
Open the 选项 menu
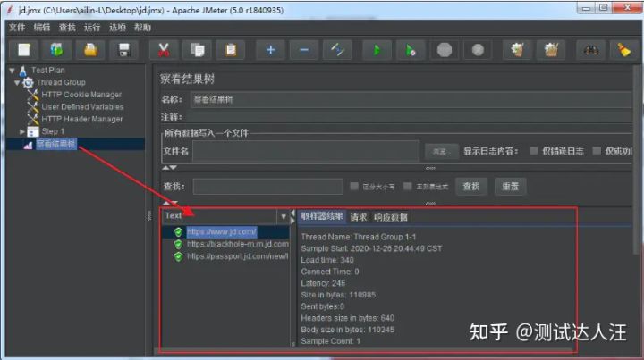click(117, 28)
